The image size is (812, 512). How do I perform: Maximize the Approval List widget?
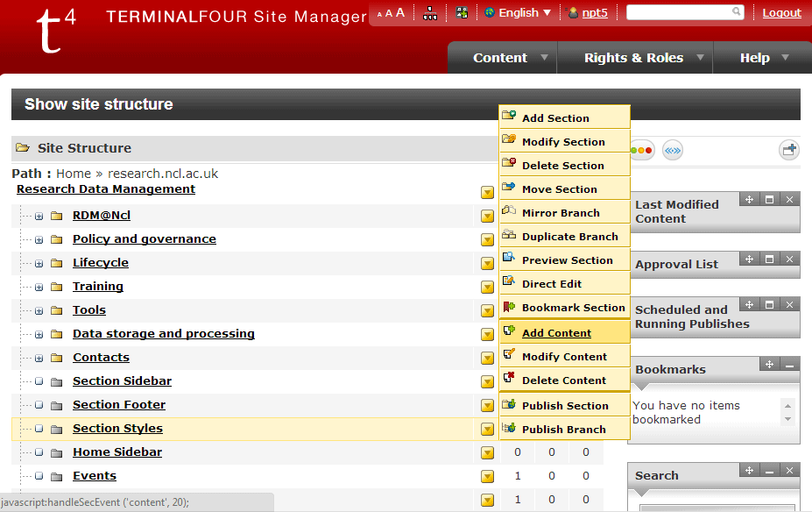(x=769, y=259)
